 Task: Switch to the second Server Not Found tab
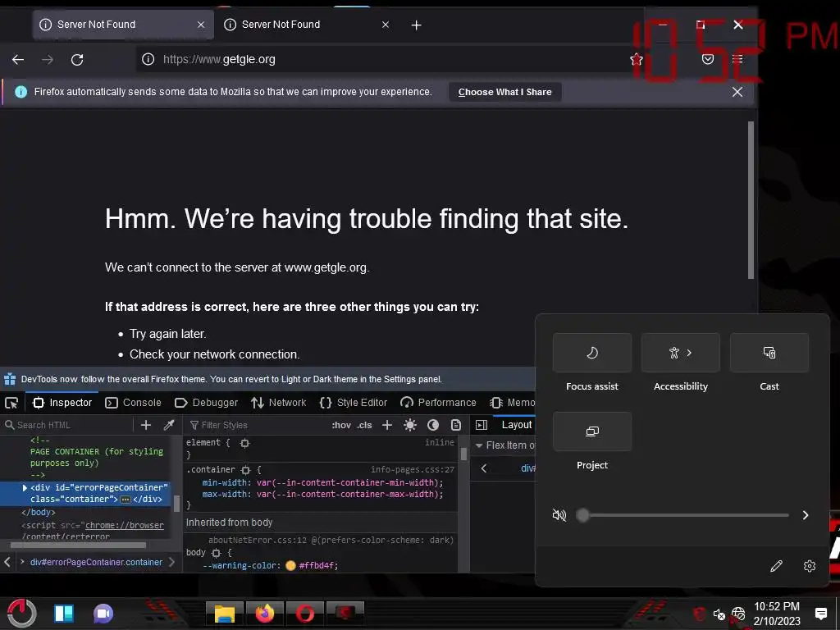click(x=307, y=25)
